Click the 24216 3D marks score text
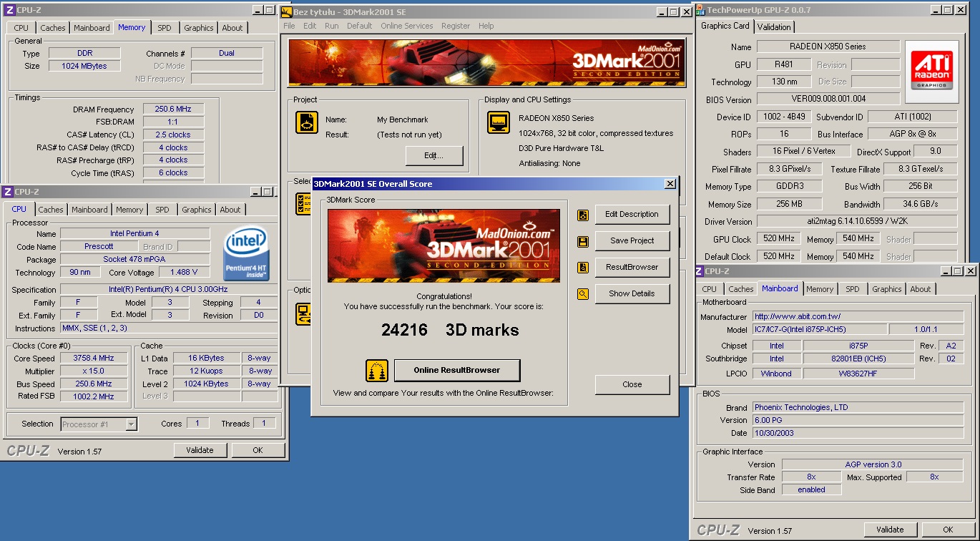Image resolution: width=980 pixels, height=541 pixels. (450, 330)
